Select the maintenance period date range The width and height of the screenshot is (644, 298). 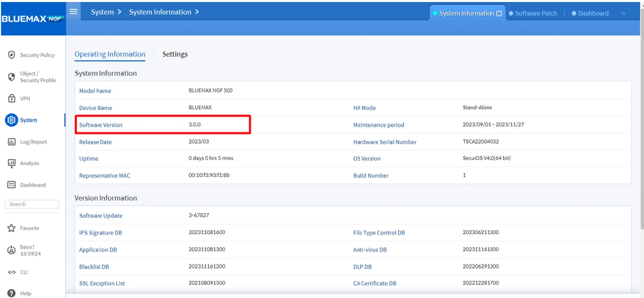(x=493, y=124)
